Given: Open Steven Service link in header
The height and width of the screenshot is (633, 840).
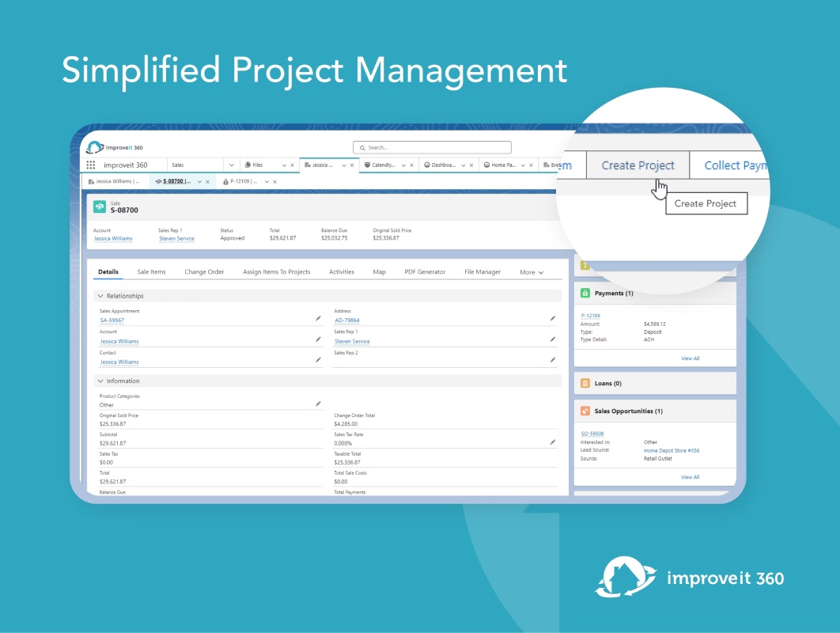Looking at the screenshot, I should (177, 238).
